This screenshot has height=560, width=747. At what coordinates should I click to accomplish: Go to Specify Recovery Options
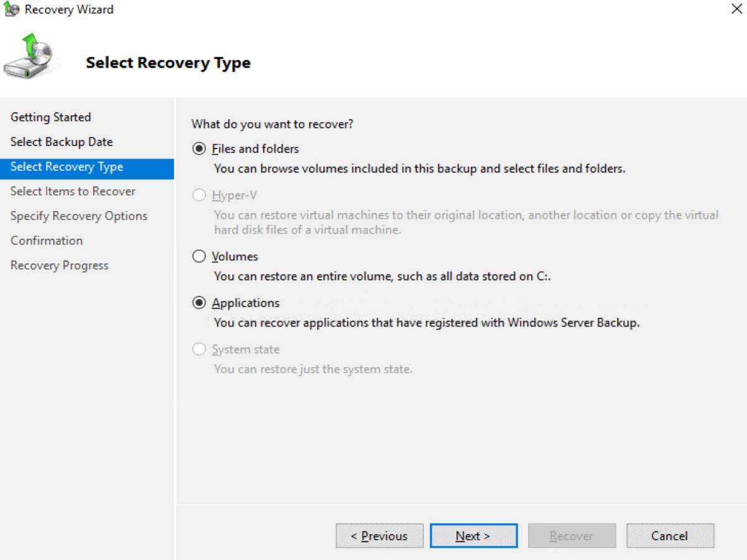coord(78,216)
